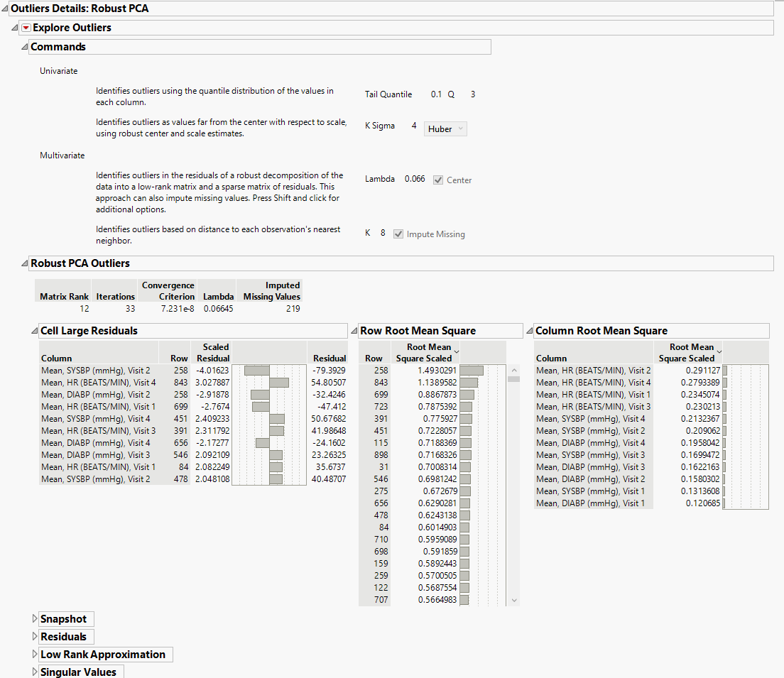Screen dimensions: 784x678
Task: Click the Lambda value field 0.066
Action: (415, 179)
